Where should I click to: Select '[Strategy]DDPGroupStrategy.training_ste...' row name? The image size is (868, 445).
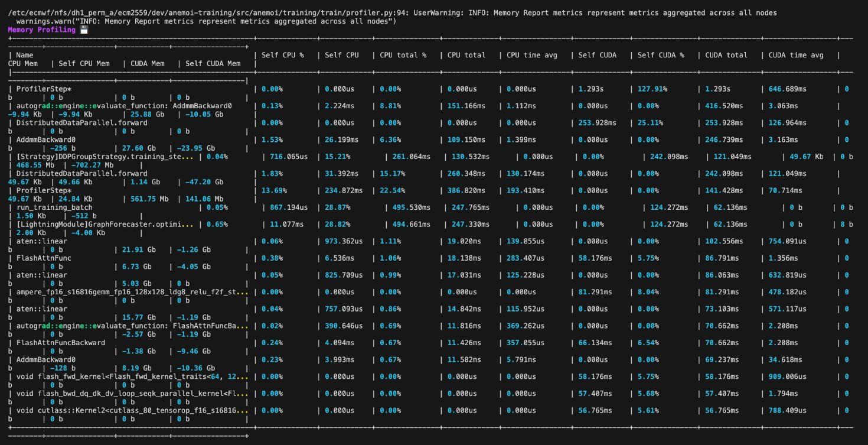click(105, 157)
